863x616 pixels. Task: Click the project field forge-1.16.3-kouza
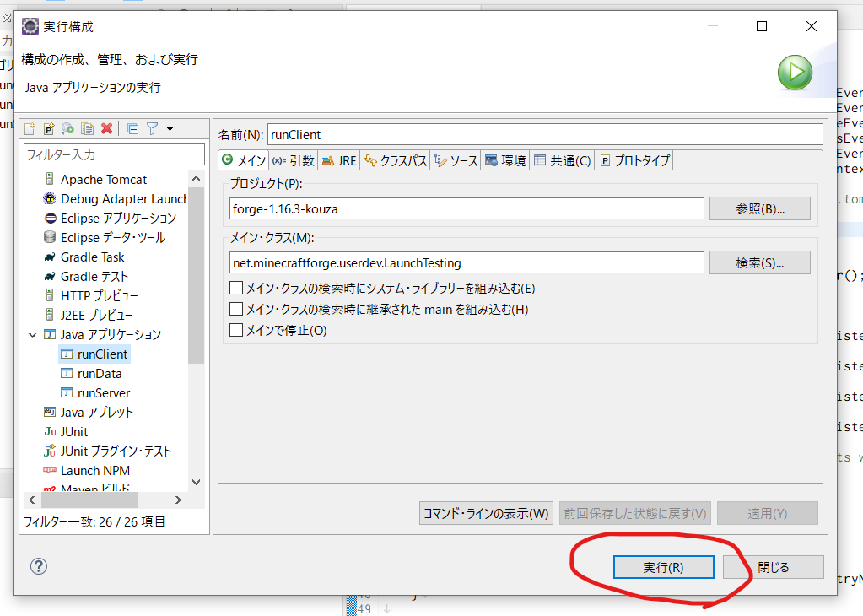click(x=467, y=208)
